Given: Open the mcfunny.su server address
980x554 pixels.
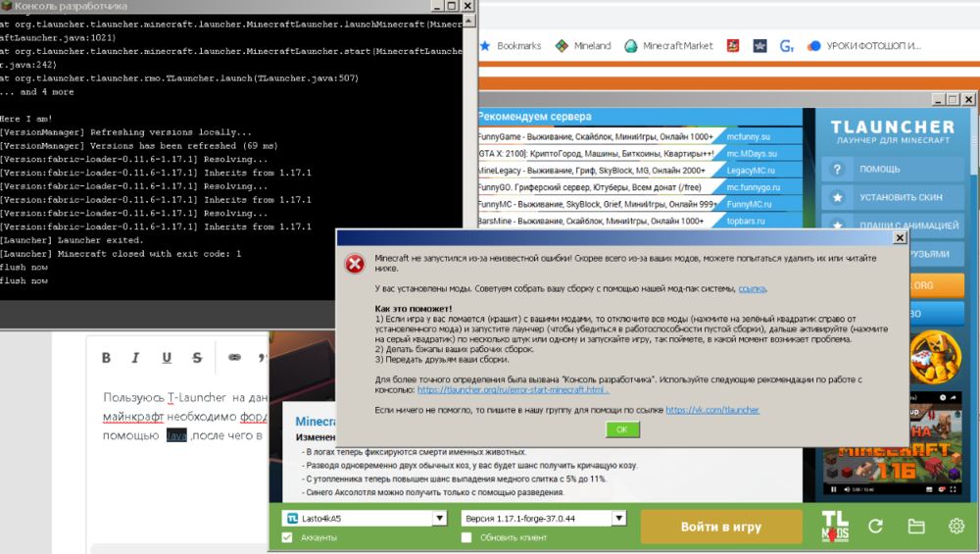Looking at the screenshot, I should pos(748,136).
